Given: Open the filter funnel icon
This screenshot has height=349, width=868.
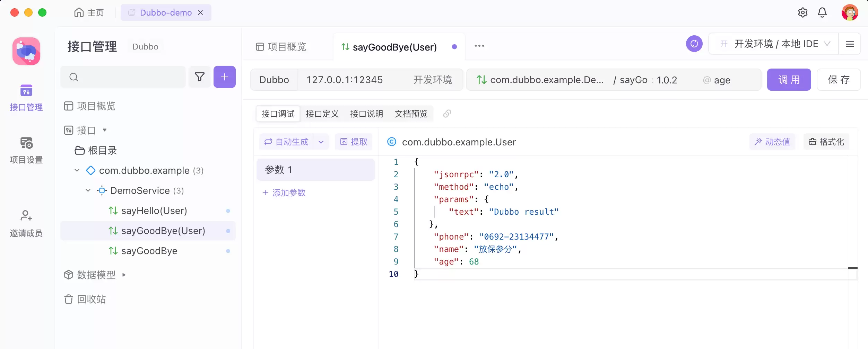Looking at the screenshot, I should point(200,77).
